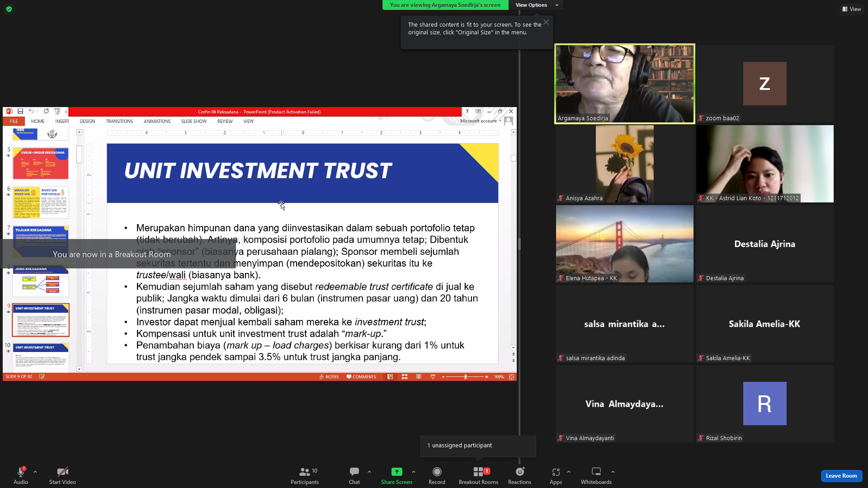Expand the Apps options arrow
The width and height of the screenshot is (868, 488).
point(569,472)
